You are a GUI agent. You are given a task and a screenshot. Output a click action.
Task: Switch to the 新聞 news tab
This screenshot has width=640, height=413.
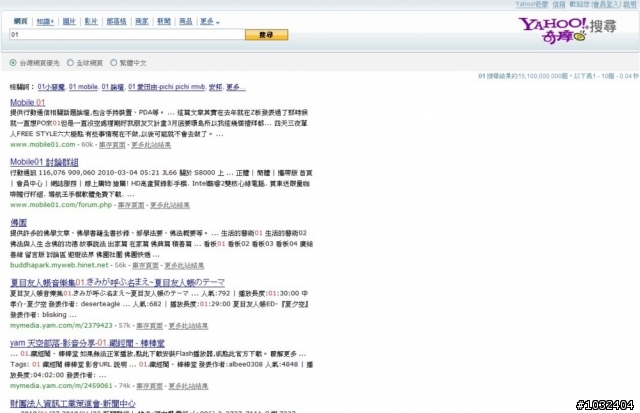(x=164, y=22)
